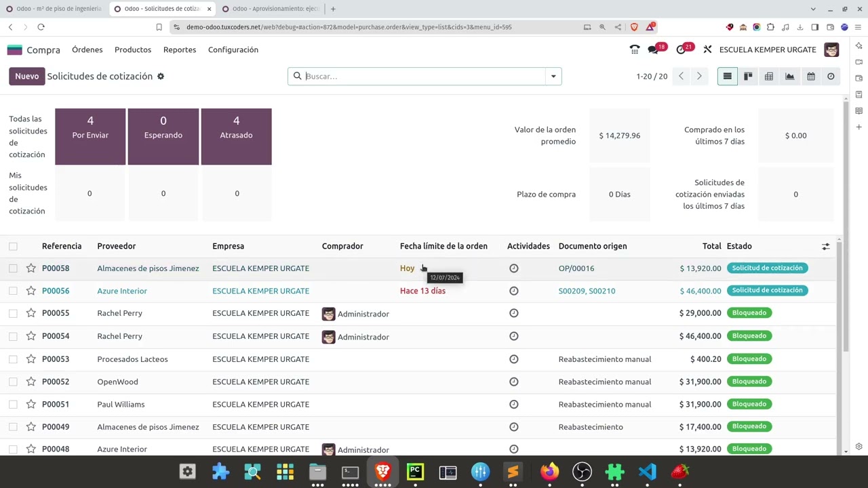
Task: Filter by Atrasado card
Action: (x=236, y=136)
